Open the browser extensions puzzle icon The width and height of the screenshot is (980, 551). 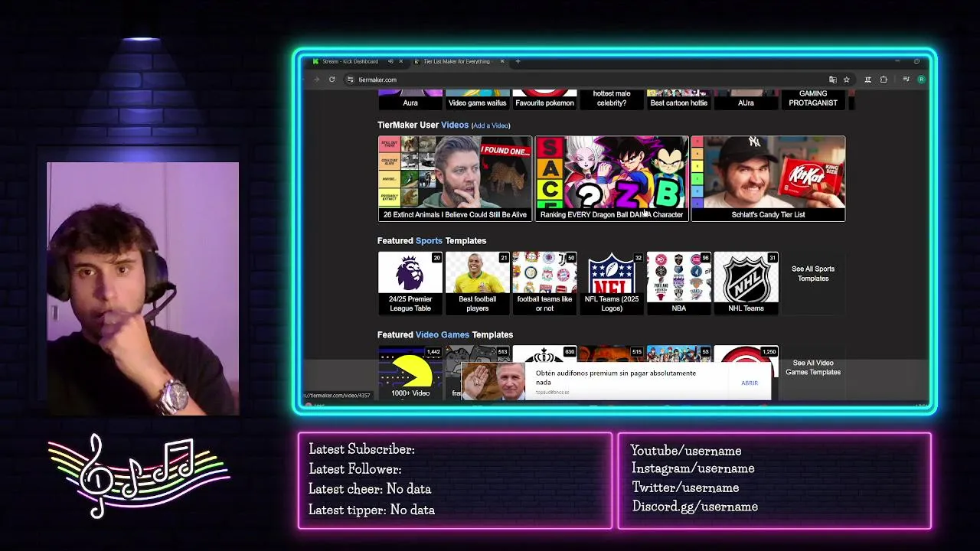coord(884,80)
